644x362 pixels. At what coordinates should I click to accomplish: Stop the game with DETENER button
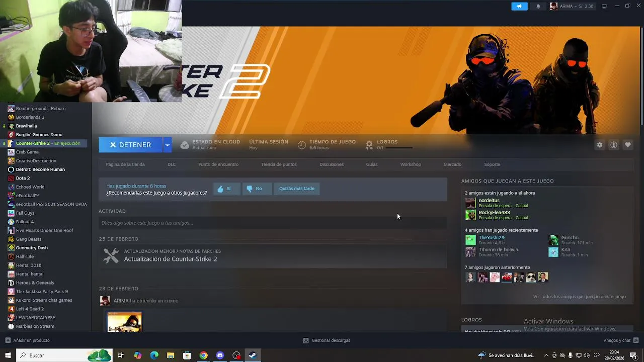tap(130, 145)
